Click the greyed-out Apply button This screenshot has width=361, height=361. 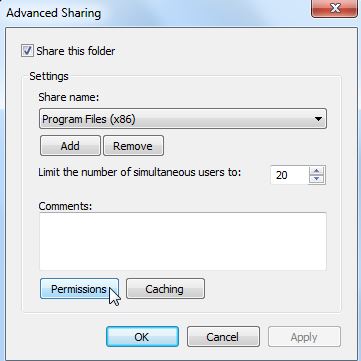click(x=304, y=337)
